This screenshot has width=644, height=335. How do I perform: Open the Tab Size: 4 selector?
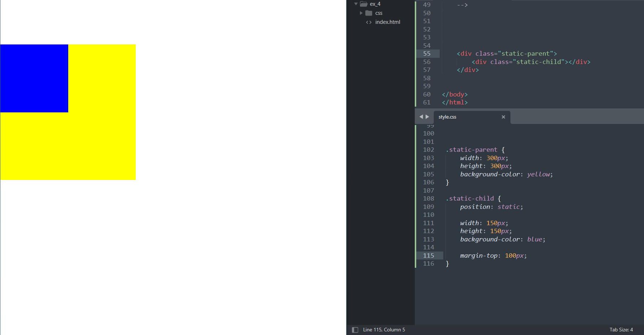click(x=621, y=330)
